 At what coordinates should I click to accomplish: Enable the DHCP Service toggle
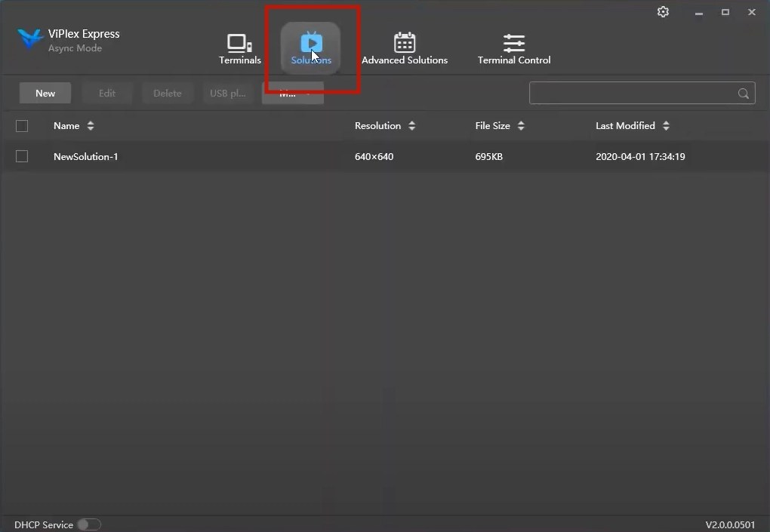pyautogui.click(x=88, y=524)
